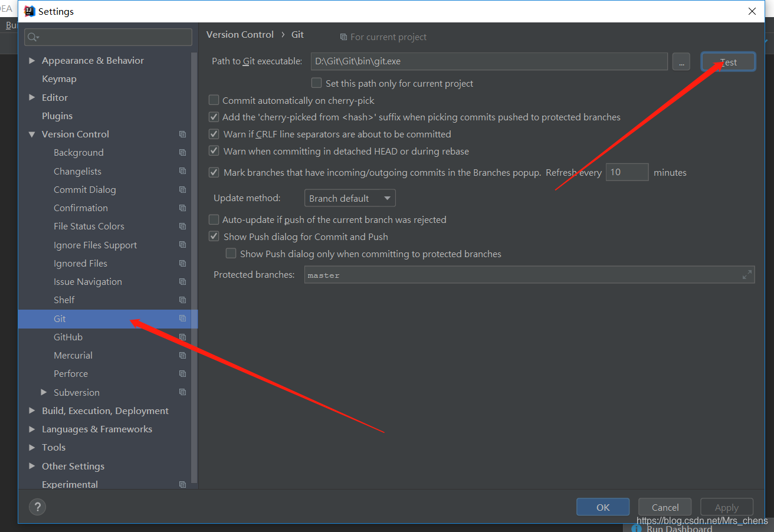Image resolution: width=774 pixels, height=532 pixels.
Task: Enable Auto-update if push was rejected
Action: click(x=214, y=219)
